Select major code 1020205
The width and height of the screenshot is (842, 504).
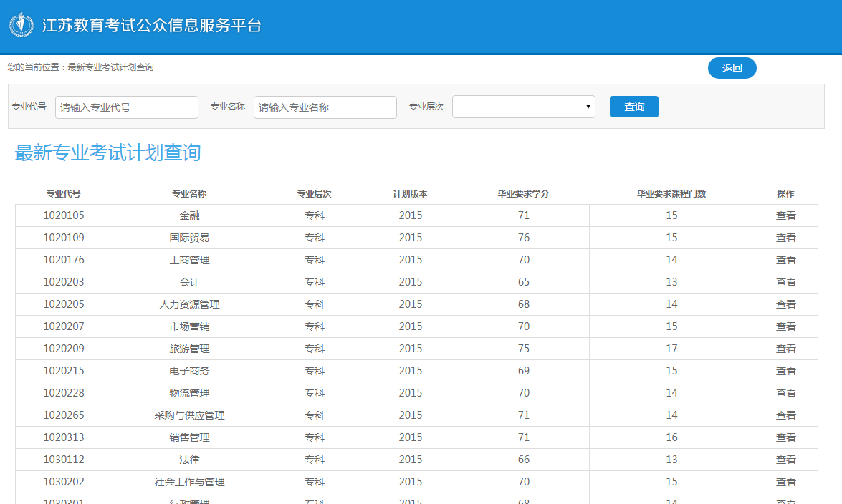64,304
